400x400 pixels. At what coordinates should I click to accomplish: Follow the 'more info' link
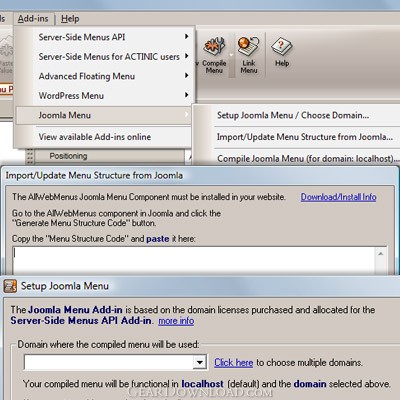176,321
